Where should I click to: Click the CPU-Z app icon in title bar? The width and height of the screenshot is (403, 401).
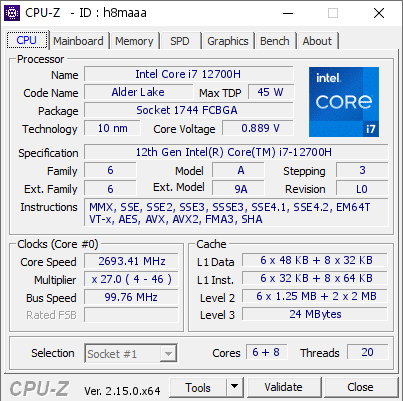[12, 13]
